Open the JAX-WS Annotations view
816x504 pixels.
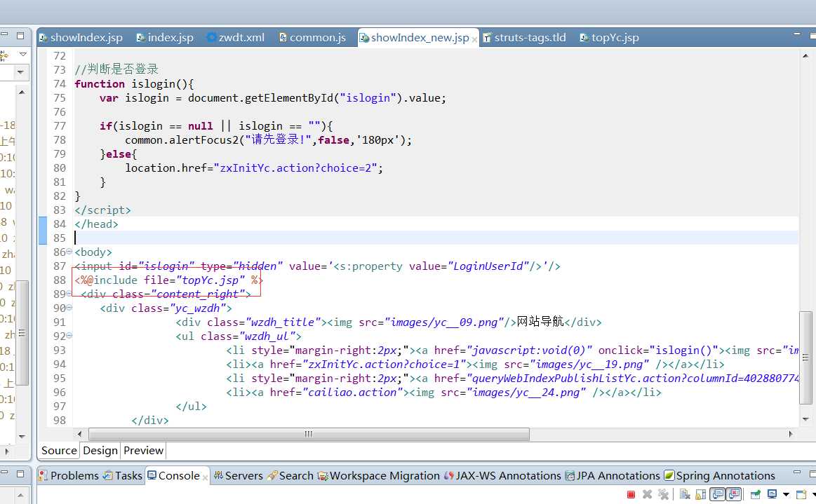[x=502, y=475]
